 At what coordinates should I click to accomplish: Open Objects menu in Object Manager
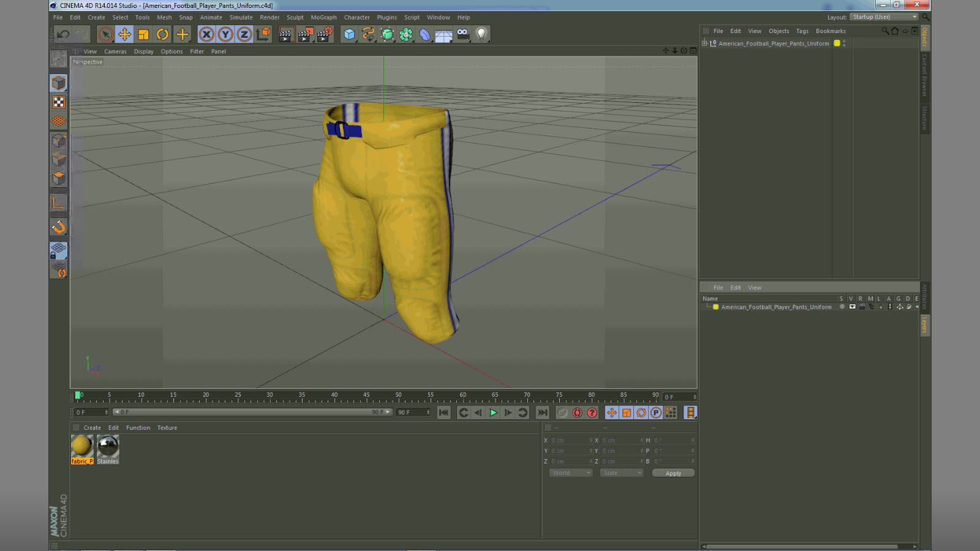(x=778, y=31)
